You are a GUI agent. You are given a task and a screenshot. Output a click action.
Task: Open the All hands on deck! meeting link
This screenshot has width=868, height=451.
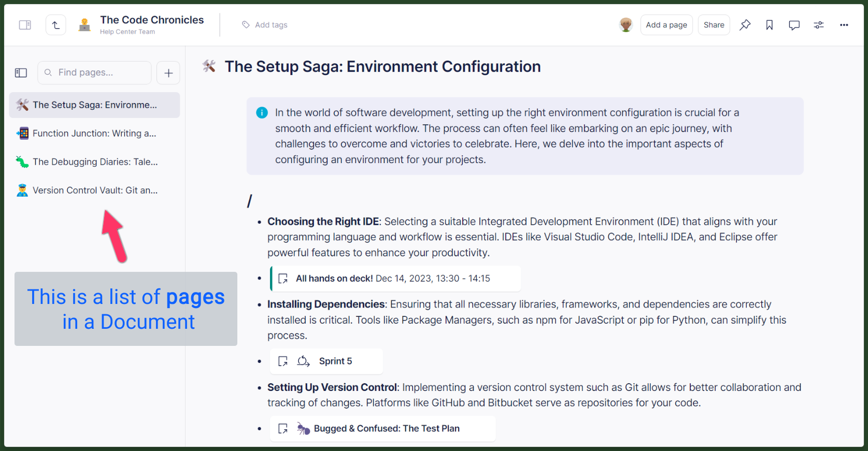(392, 279)
